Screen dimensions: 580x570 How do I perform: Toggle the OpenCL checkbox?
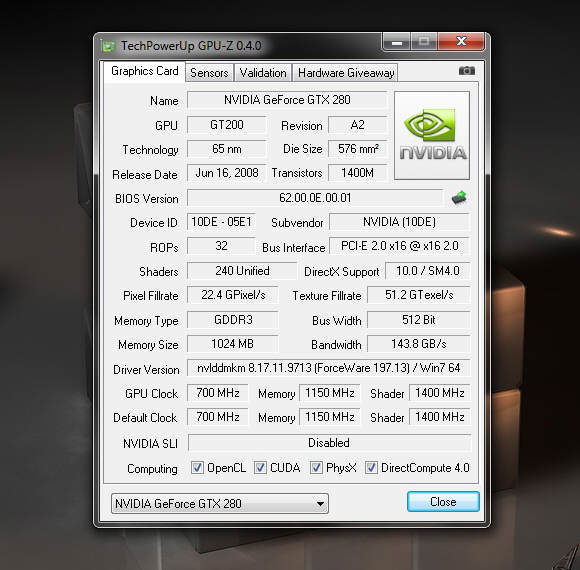(197, 468)
